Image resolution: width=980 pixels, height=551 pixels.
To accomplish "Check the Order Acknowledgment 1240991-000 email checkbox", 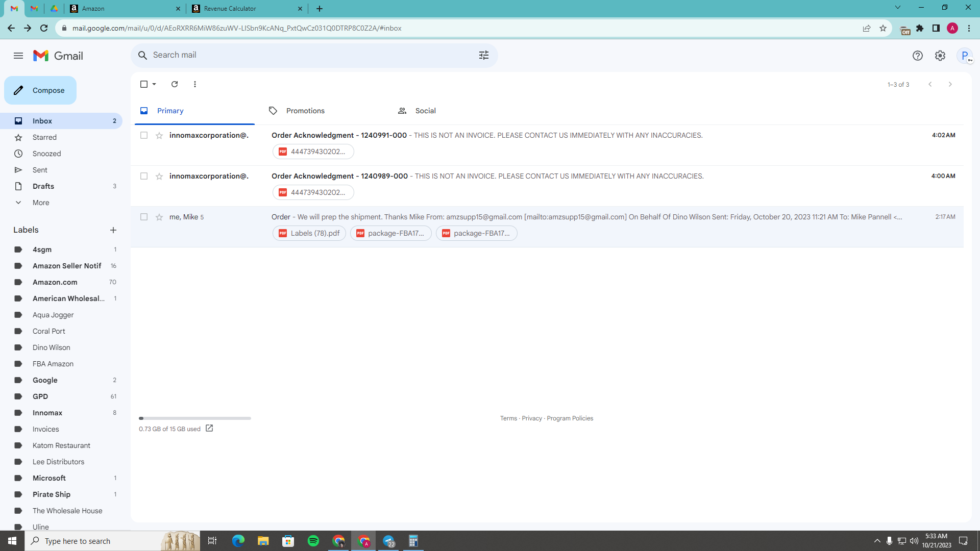I will pyautogui.click(x=144, y=135).
